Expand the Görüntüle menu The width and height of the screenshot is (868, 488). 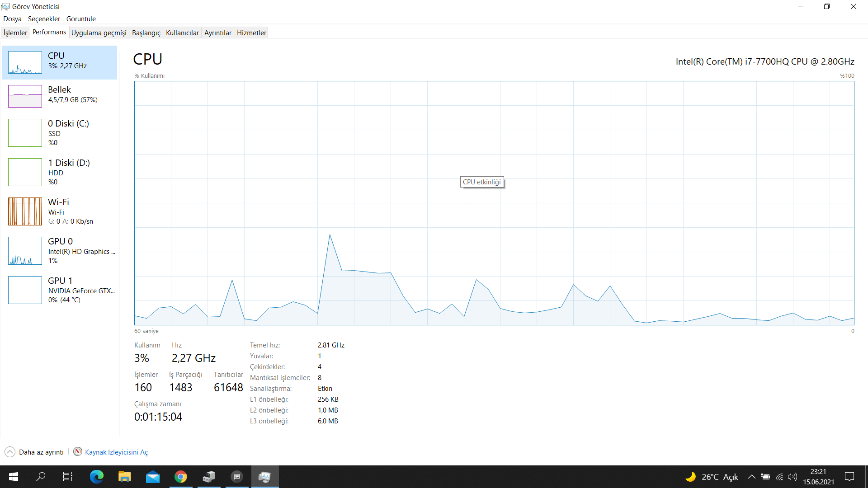(x=81, y=19)
